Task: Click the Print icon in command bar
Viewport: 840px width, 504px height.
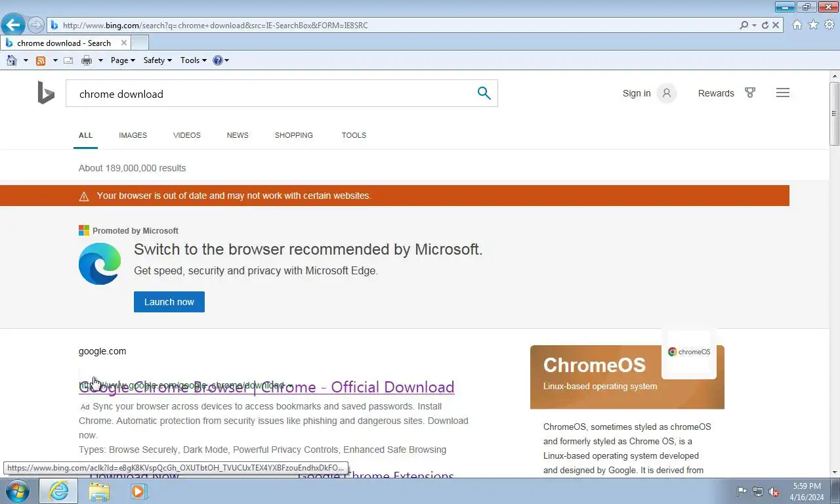Action: (87, 60)
